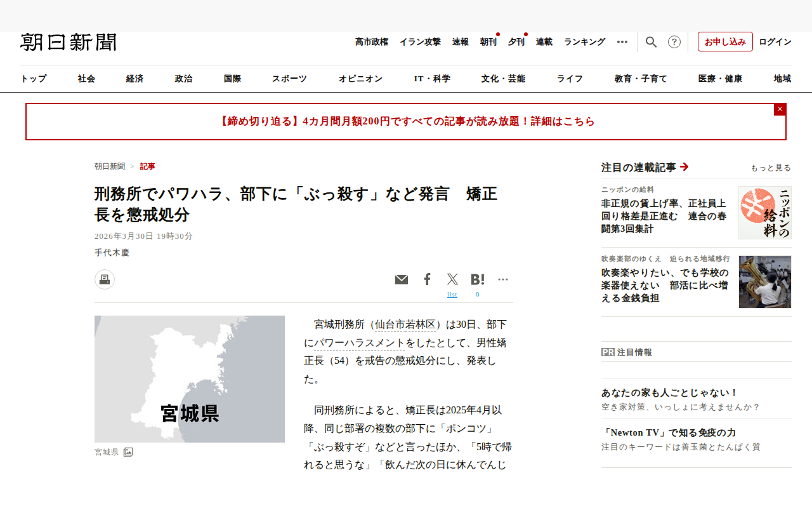Switch to スポーツ section

(290, 79)
